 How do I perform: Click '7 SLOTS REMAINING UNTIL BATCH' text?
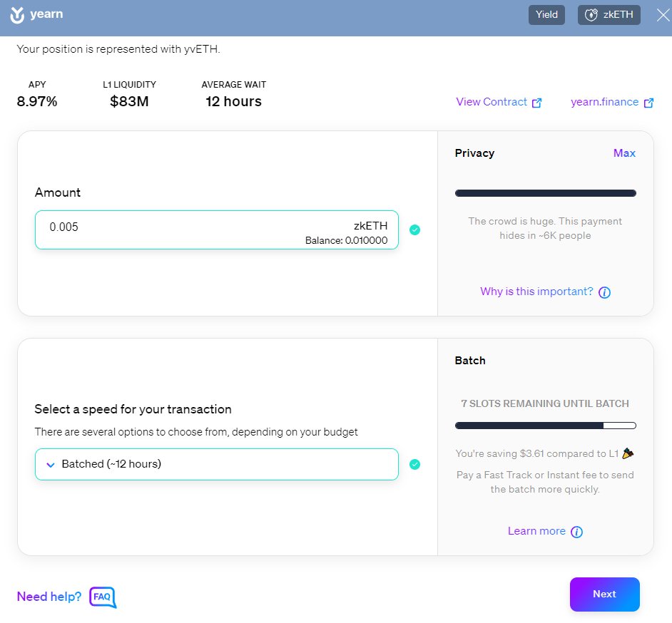[545, 403]
